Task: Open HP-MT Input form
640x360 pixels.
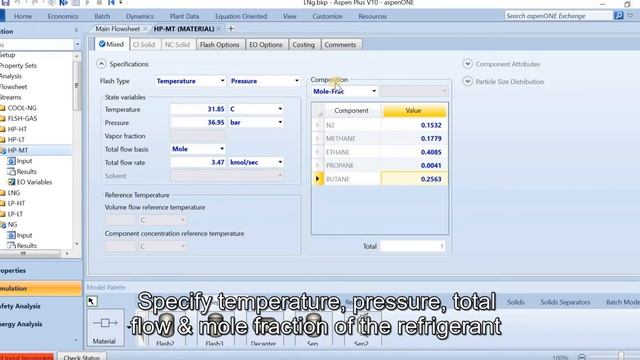Action: coord(24,161)
